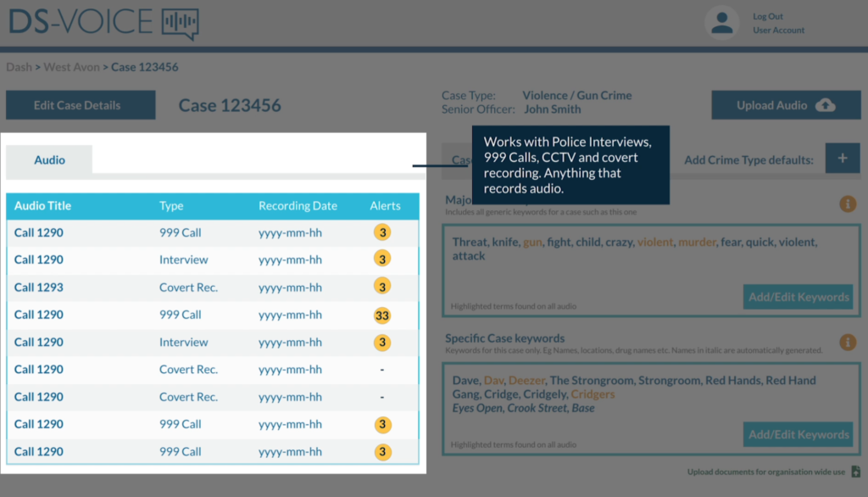Open the info icon next to Major keywords
Viewport: 868px width, 497px height.
coord(848,204)
